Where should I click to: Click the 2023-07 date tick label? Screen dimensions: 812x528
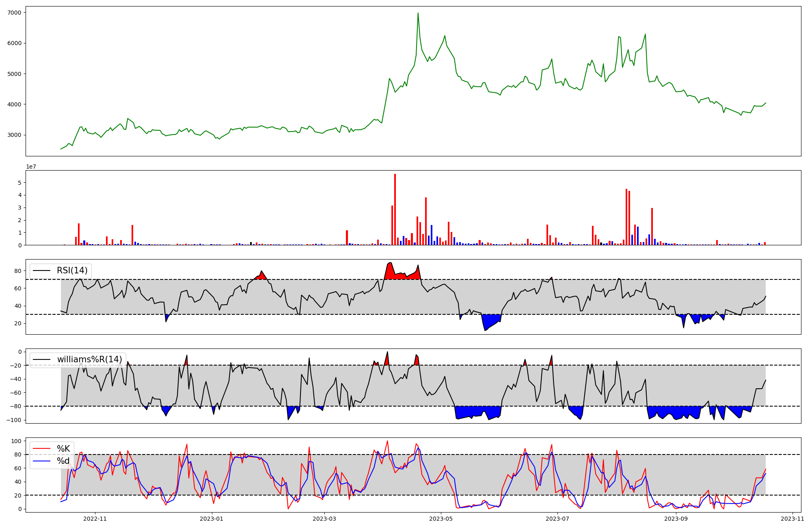(x=557, y=519)
